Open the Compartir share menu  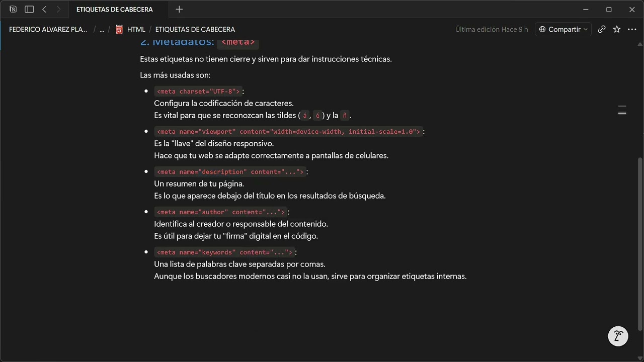click(563, 29)
